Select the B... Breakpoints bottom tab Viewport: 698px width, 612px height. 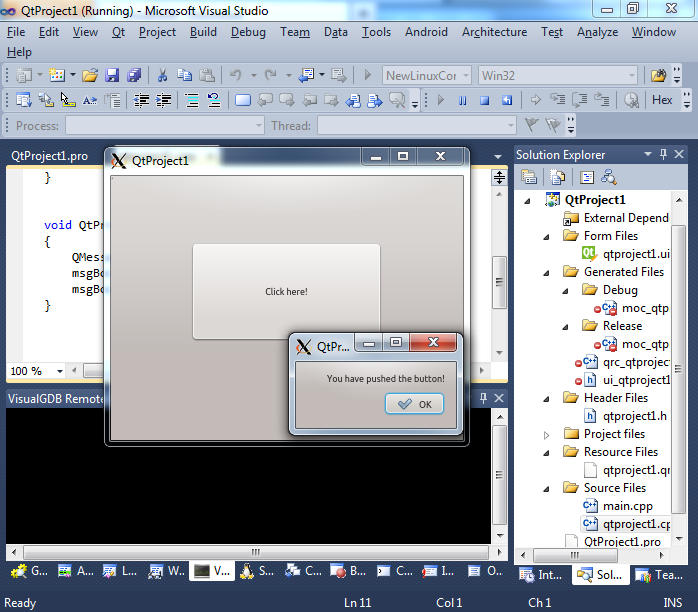pos(348,571)
